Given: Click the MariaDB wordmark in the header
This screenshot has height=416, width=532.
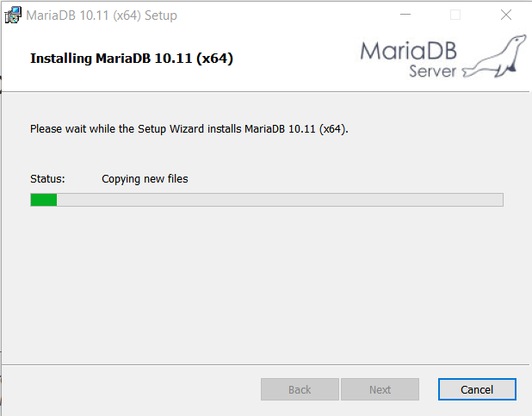Looking at the screenshot, I should pos(411,52).
